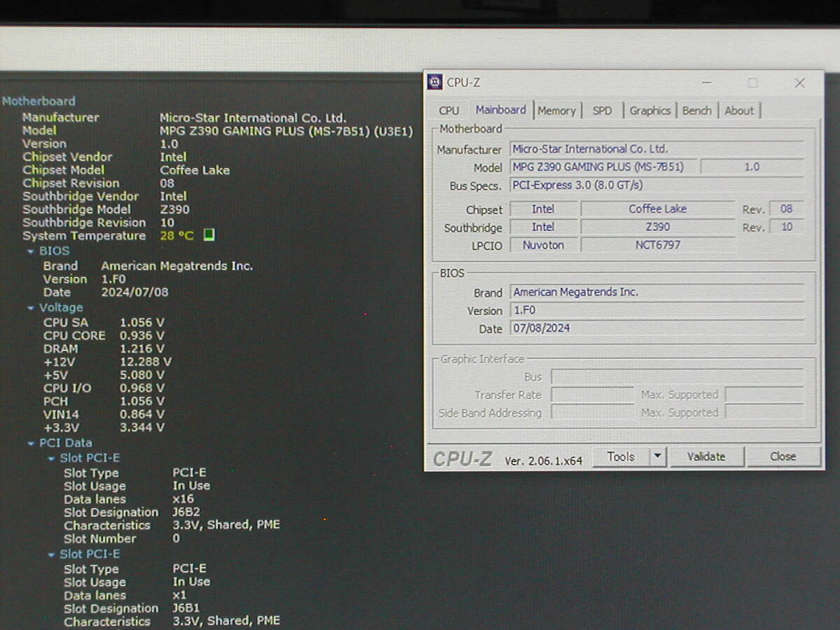Collapse the Voltage tree section
This screenshot has width=840, height=630.
[x=30, y=308]
